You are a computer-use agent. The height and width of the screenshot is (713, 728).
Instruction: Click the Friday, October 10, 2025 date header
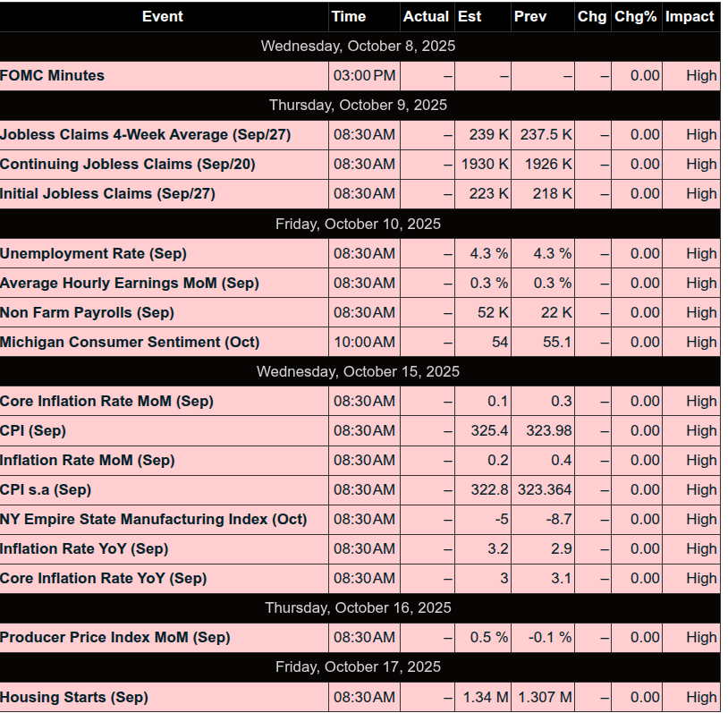[x=359, y=224]
